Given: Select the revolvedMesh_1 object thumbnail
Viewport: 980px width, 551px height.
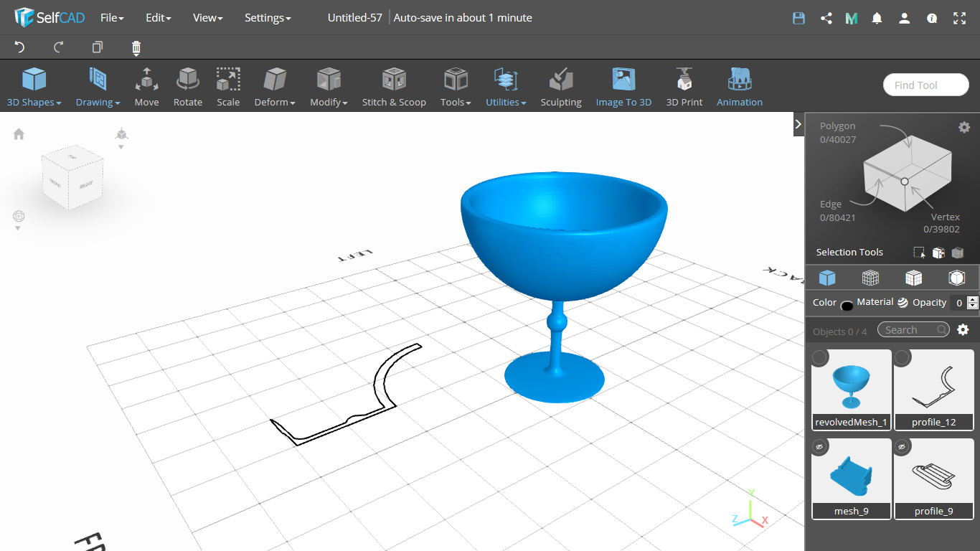Looking at the screenshot, I should click(852, 390).
